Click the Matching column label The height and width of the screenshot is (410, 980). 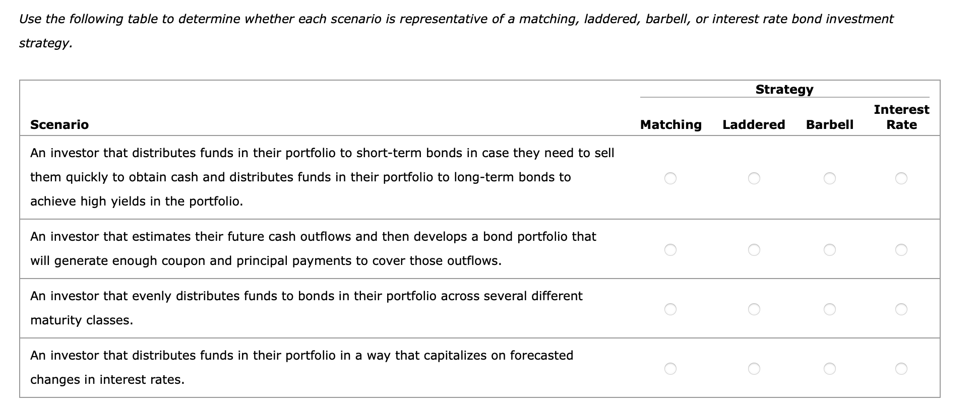(x=670, y=124)
